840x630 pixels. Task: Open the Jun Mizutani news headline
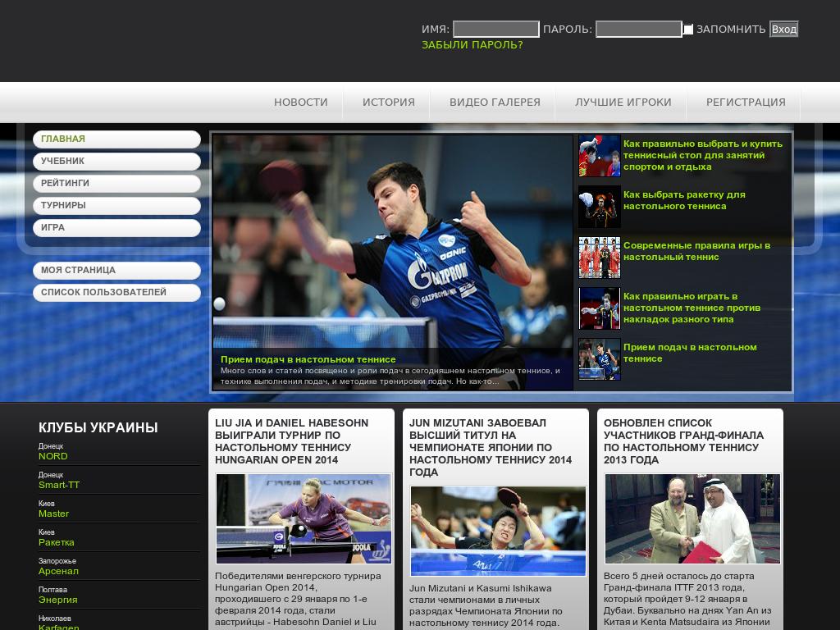pos(491,447)
